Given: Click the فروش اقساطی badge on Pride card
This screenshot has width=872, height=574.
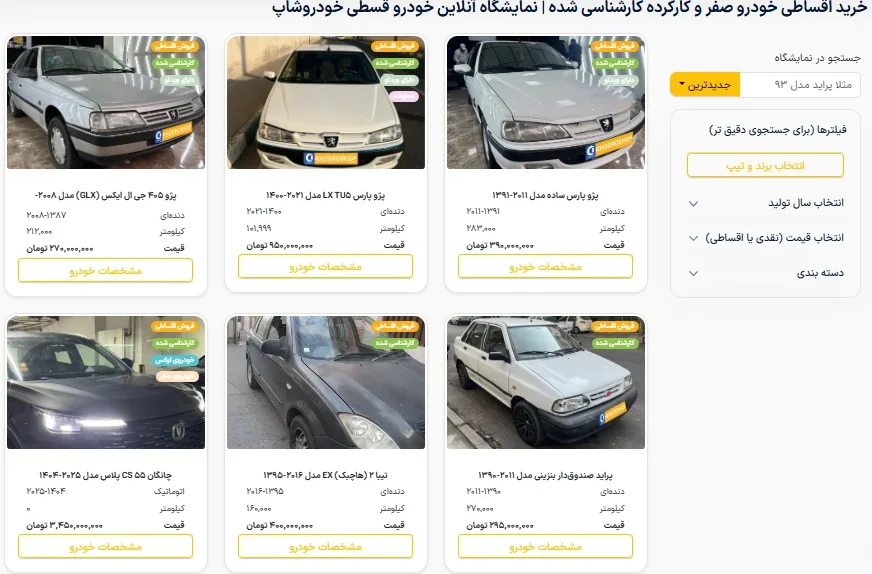Looking at the screenshot, I should 616,326.
